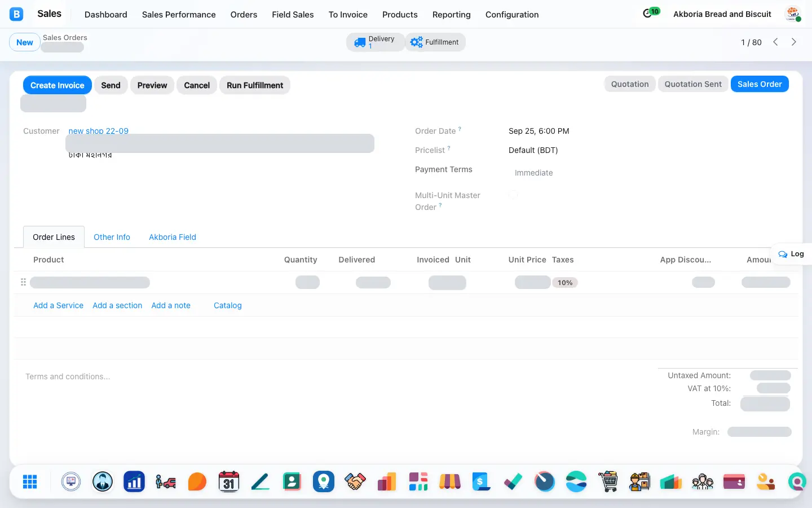Screen dimensions: 812x508
Task: Launch the map pin app in dock
Action: coord(324,481)
